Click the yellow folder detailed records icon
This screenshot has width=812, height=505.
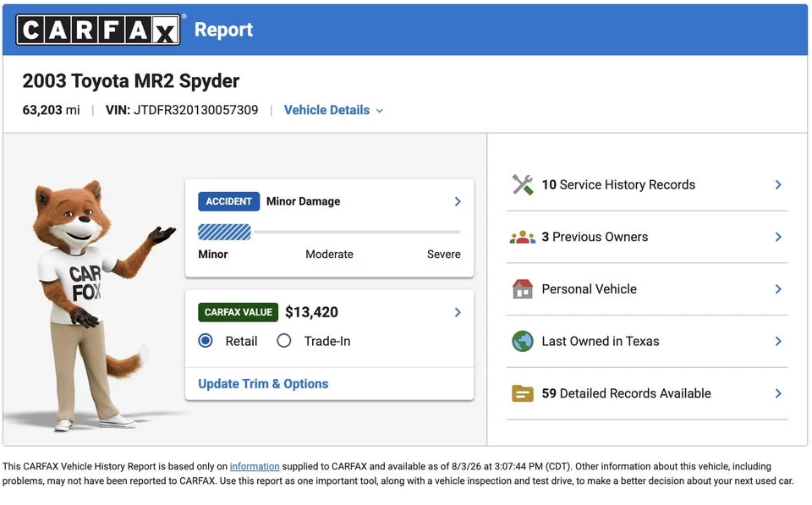pos(523,393)
